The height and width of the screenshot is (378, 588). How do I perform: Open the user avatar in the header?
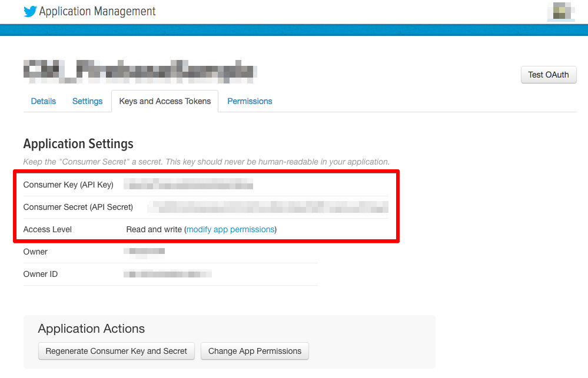[561, 12]
